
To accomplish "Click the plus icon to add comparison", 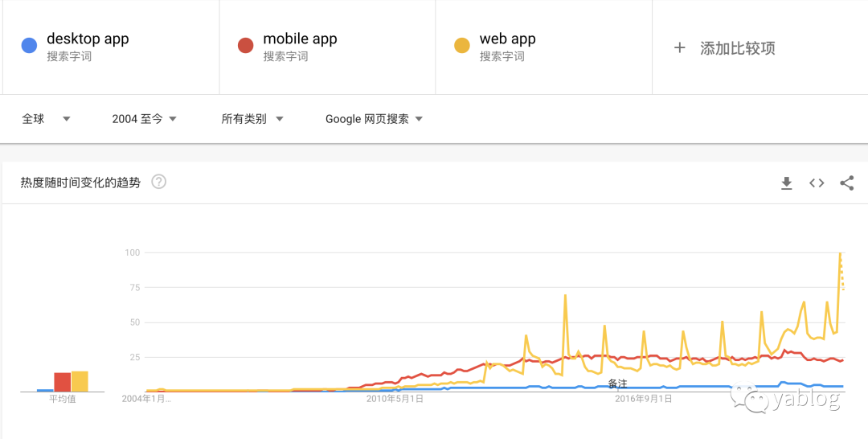I will point(680,48).
